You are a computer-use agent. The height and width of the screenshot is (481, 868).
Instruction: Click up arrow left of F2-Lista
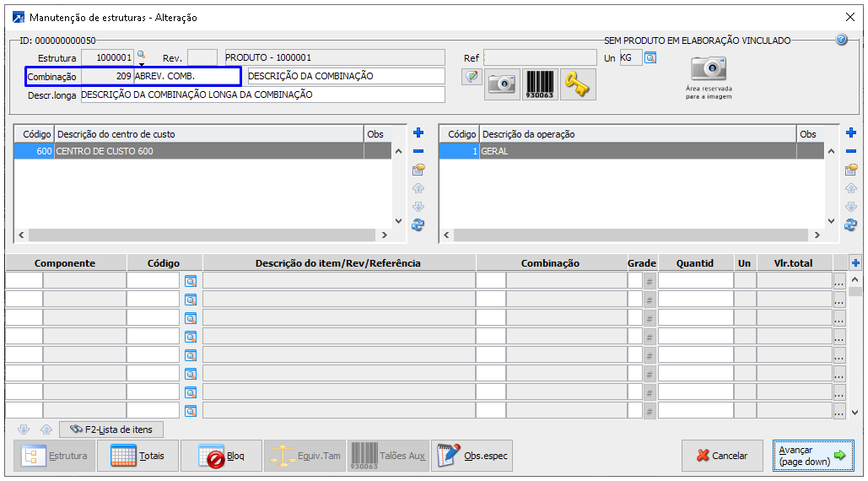point(46,429)
